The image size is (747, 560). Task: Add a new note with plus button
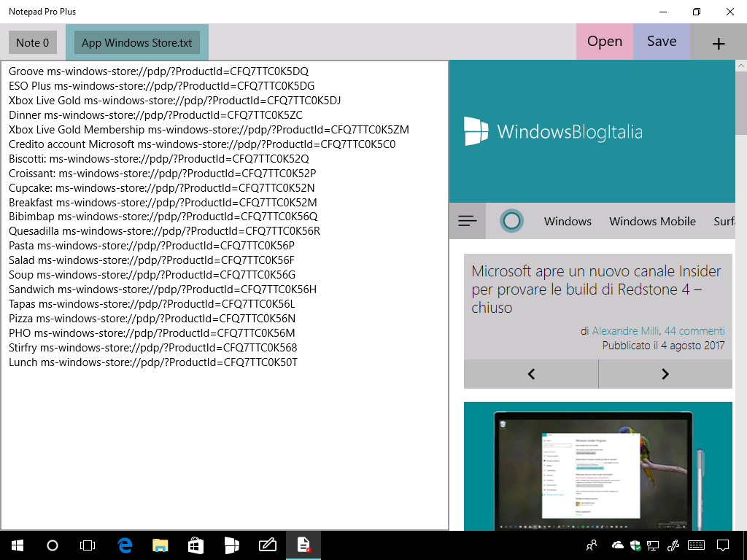[x=718, y=42]
